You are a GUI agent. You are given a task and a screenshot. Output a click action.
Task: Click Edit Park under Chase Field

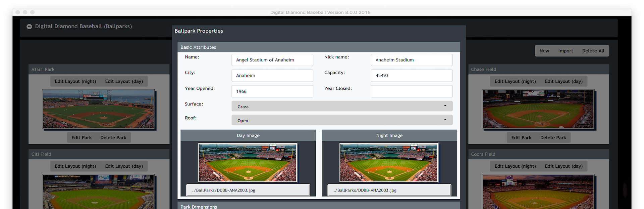click(x=521, y=137)
